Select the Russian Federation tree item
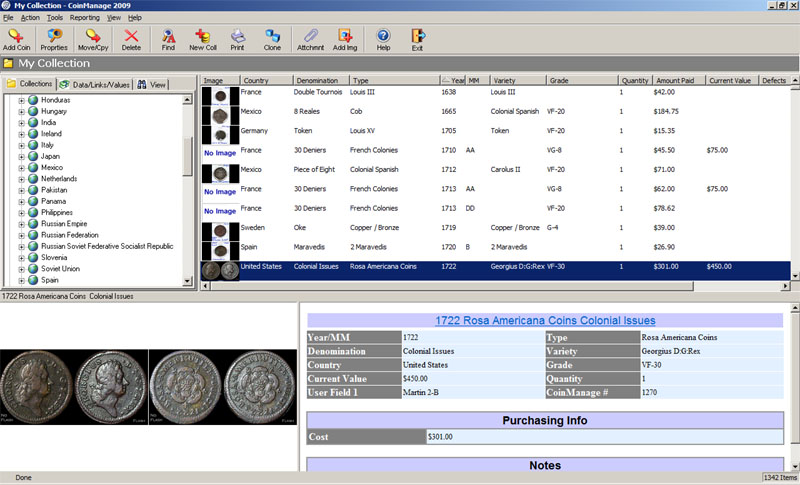The image size is (800, 485). 70,235
